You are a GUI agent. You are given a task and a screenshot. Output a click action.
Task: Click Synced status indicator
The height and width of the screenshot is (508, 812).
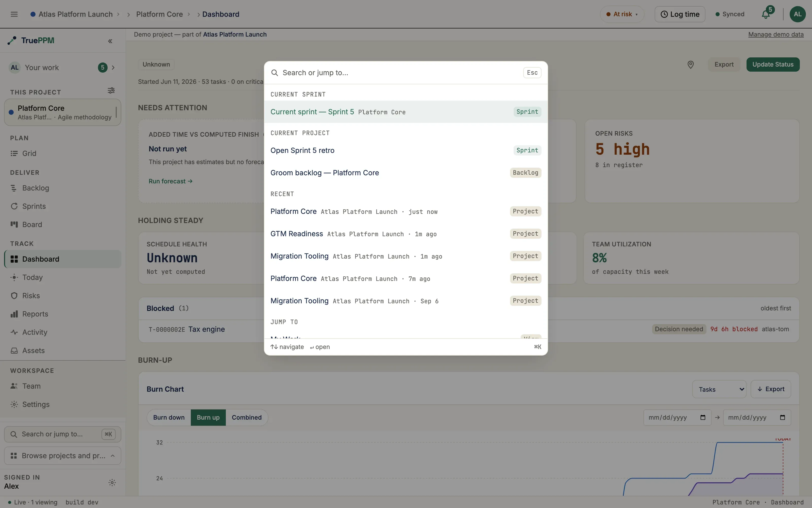[x=730, y=14]
